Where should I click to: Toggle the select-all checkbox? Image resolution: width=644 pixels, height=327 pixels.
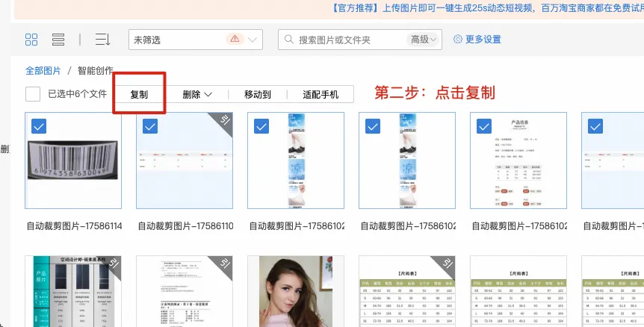(33, 94)
